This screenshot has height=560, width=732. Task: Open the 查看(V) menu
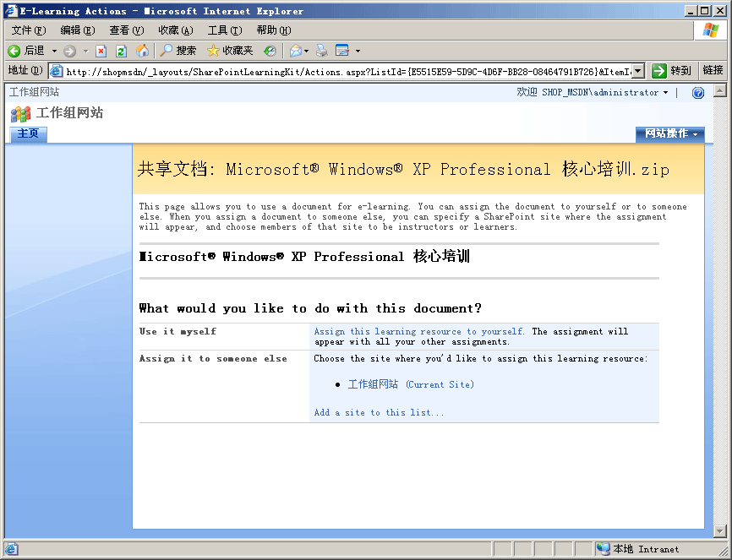pos(127,30)
